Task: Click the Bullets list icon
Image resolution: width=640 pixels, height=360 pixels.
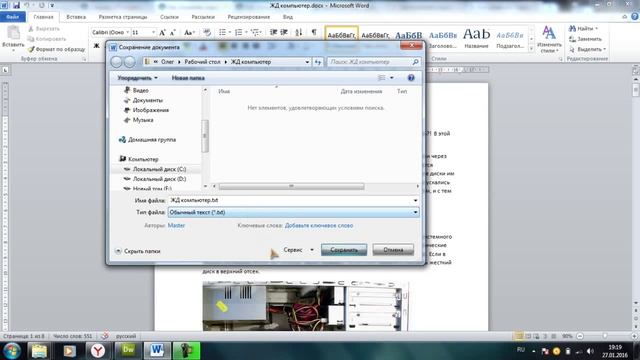Action: click(x=222, y=32)
